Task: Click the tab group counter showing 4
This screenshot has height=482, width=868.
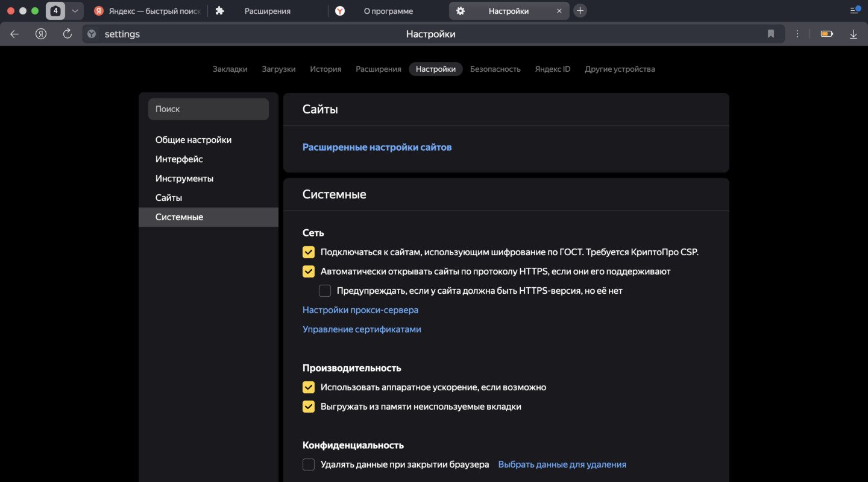Action: 55,11
